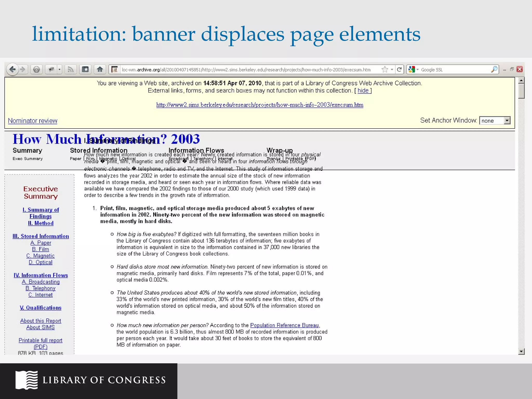Click the browser Forward arrow button
Viewport: 532px width, 399px height.
23,69
